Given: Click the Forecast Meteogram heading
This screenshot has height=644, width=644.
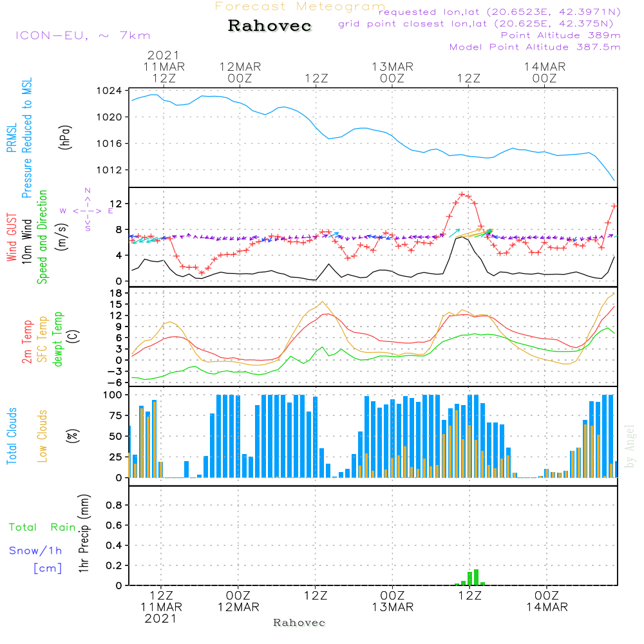Looking at the screenshot, I should [299, 6].
